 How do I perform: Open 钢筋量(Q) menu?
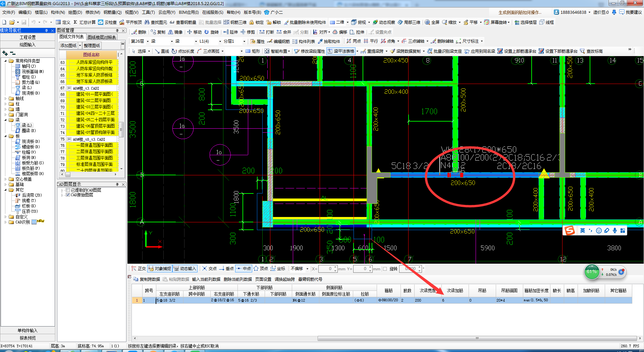(x=112, y=12)
